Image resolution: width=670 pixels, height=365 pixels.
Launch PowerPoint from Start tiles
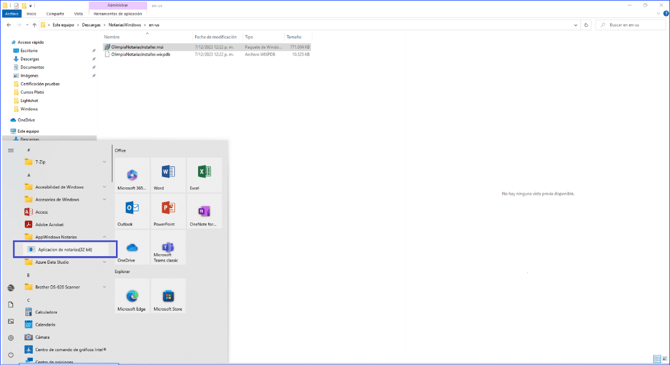click(x=168, y=211)
